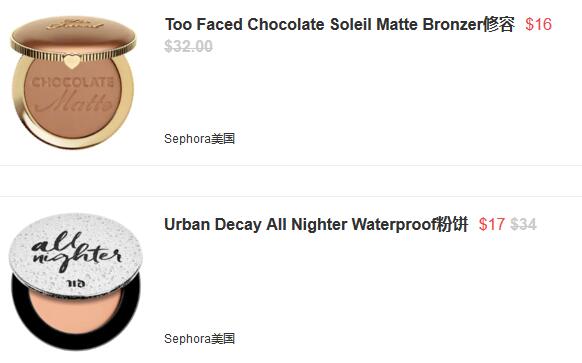Select the $17 sale price

(492, 224)
